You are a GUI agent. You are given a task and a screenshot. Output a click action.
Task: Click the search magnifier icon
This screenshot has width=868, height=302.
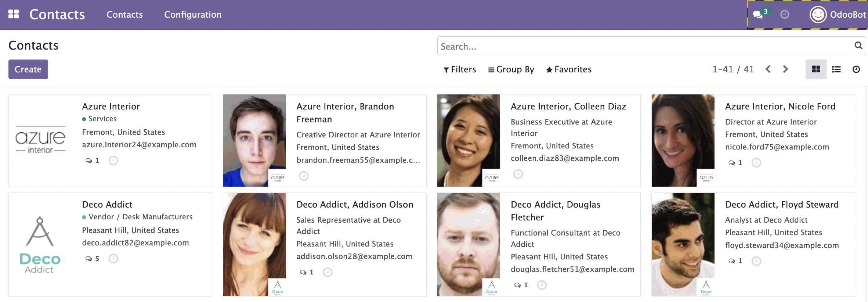(x=858, y=46)
